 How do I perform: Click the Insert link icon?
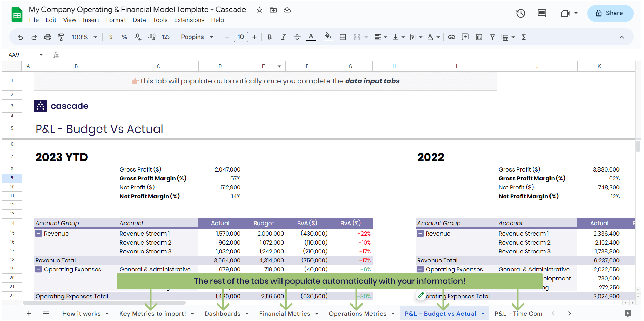452,37
